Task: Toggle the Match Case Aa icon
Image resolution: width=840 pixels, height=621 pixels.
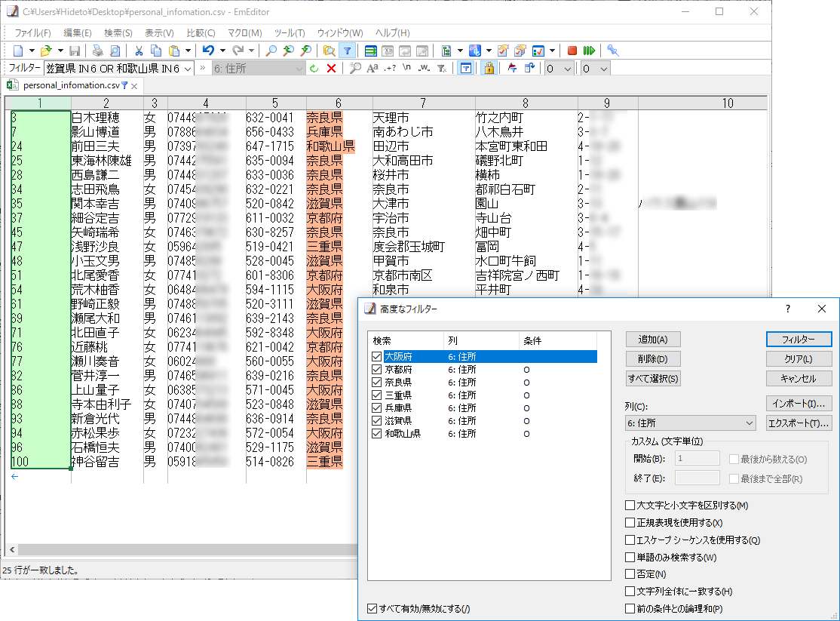Action: (x=372, y=68)
